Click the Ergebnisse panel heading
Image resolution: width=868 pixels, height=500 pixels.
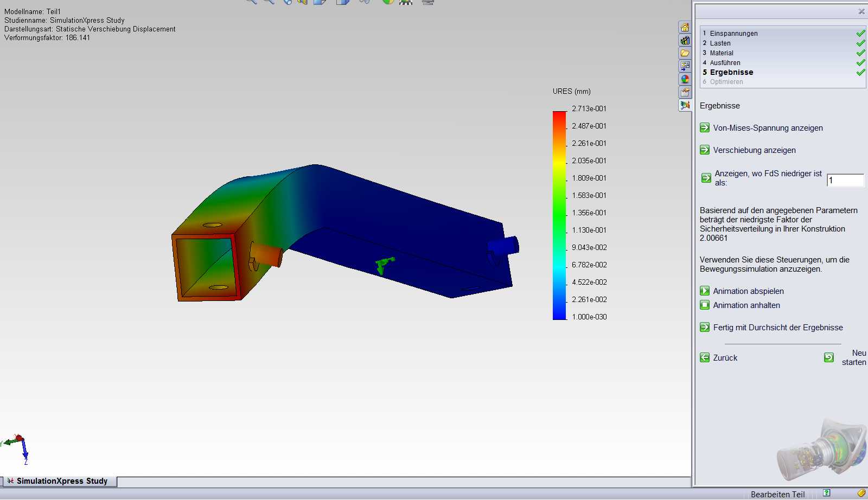(720, 106)
